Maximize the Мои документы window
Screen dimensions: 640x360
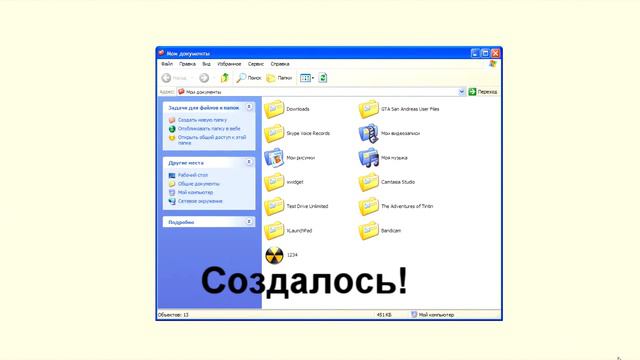pos(485,53)
